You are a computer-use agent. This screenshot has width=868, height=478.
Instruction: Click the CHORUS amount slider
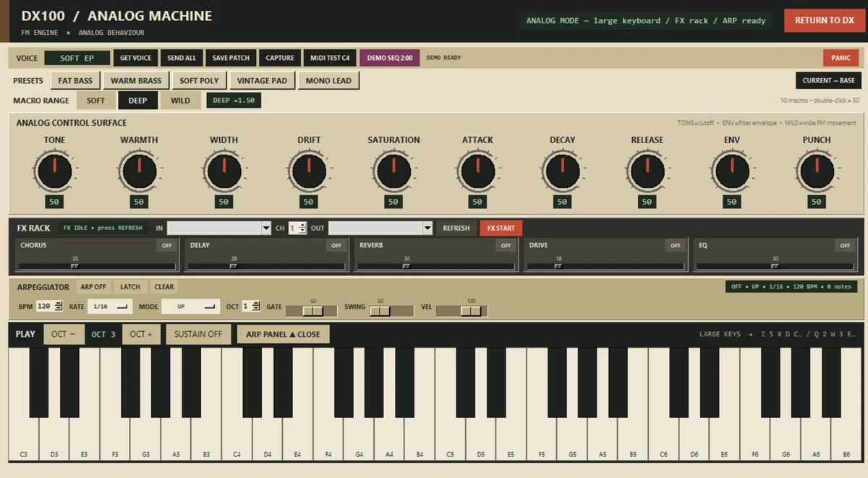point(98,266)
